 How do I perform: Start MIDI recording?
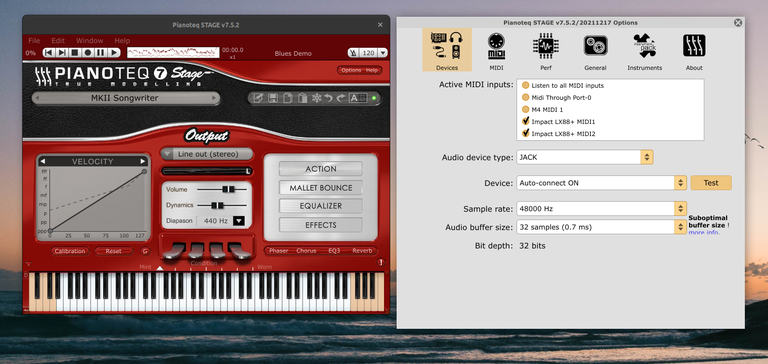(88, 52)
